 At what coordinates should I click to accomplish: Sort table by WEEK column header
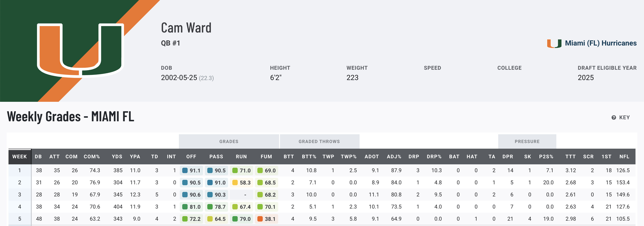coord(19,156)
